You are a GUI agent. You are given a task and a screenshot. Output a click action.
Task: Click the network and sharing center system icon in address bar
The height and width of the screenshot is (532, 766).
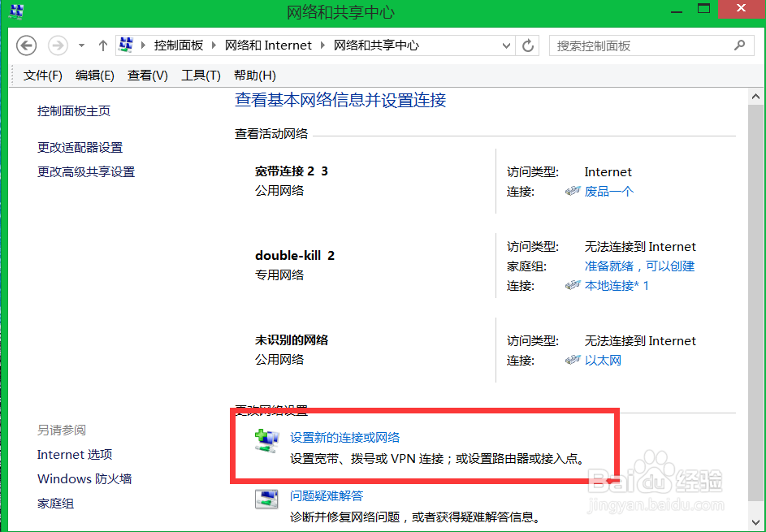(x=124, y=45)
